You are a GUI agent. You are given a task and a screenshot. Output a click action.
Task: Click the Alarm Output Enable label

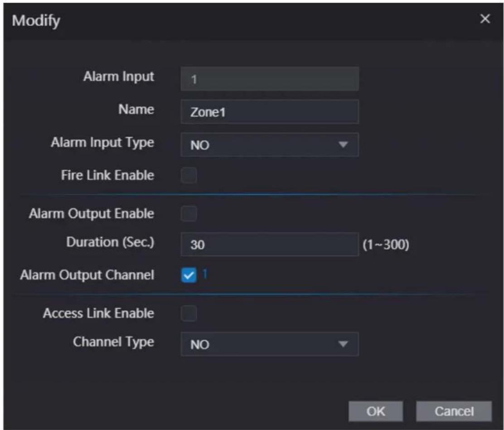click(92, 214)
